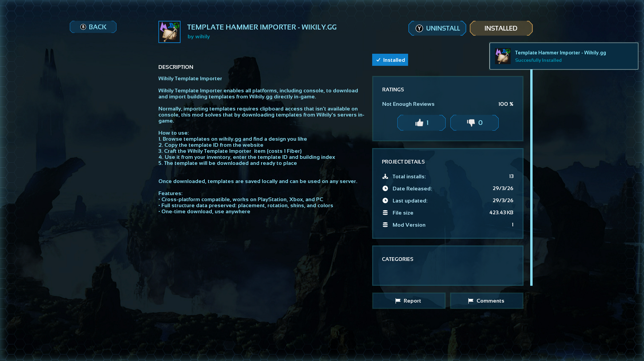Click the Report flag icon
Image resolution: width=644 pixels, height=361 pixels.
[398, 301]
